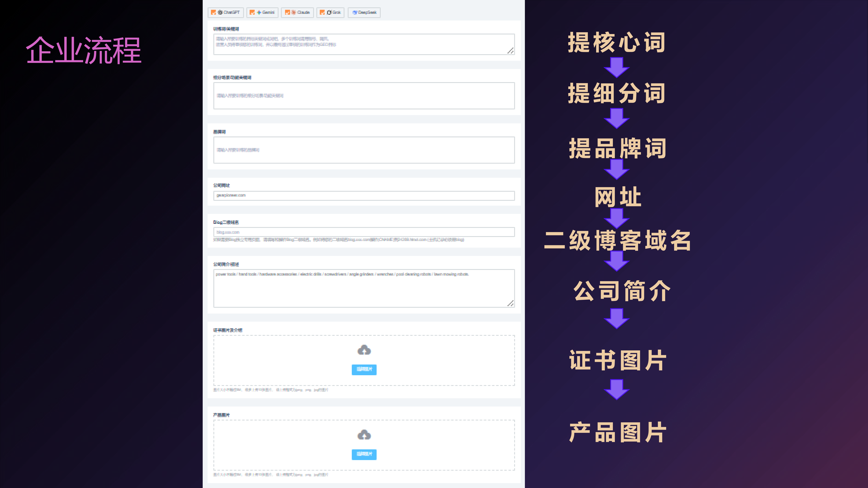This screenshot has height=488, width=868.
Task: Click the company website field gearpioneer.com
Action: click(364, 195)
